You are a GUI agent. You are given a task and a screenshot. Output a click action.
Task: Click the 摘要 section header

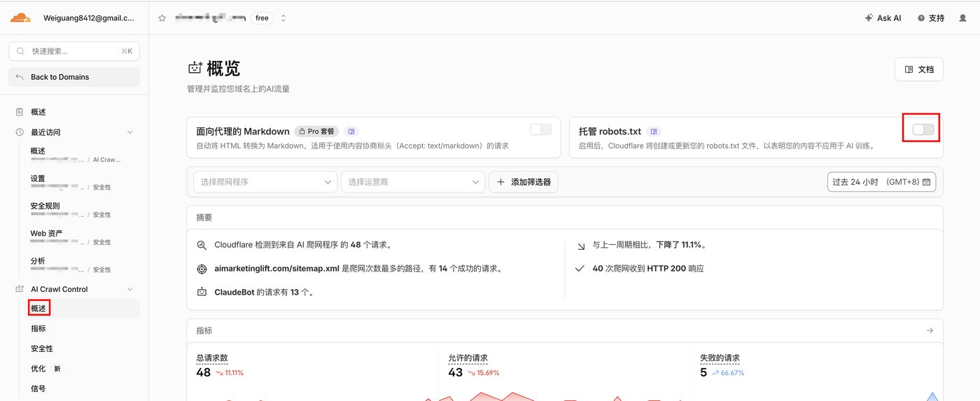pyautogui.click(x=204, y=218)
